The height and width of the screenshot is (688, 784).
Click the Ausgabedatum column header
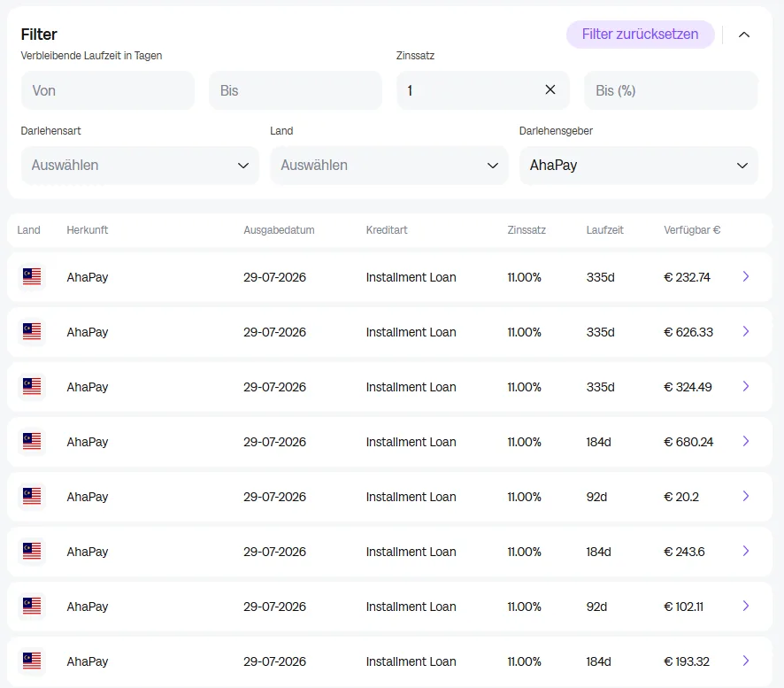pos(279,230)
